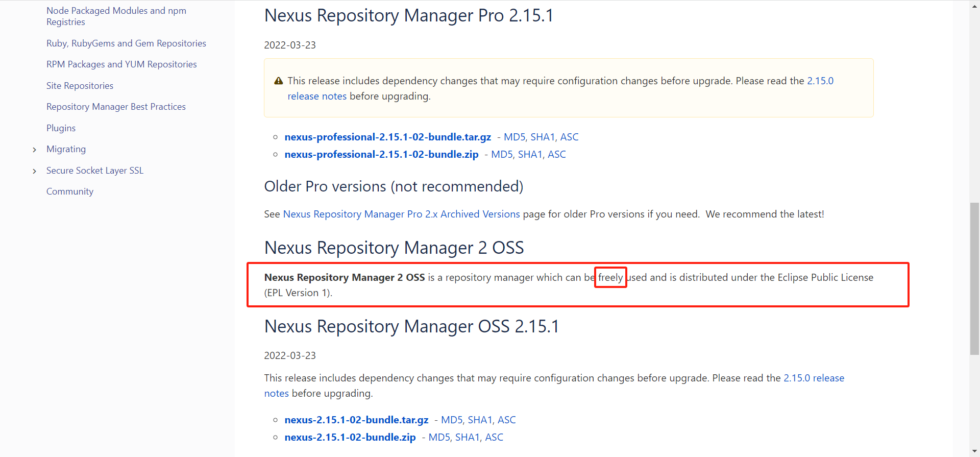980x457 pixels.
Task: Open ASC signature for professional zip bundle
Action: (x=557, y=154)
